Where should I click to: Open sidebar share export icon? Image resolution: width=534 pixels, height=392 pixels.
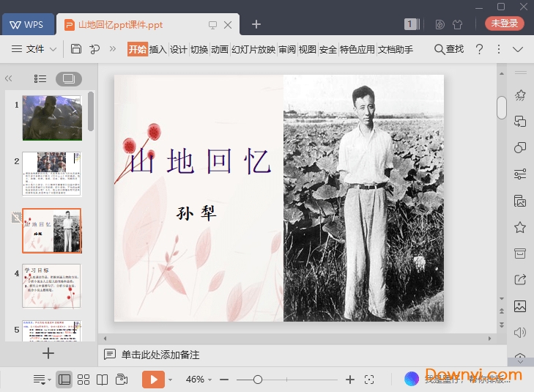520,280
